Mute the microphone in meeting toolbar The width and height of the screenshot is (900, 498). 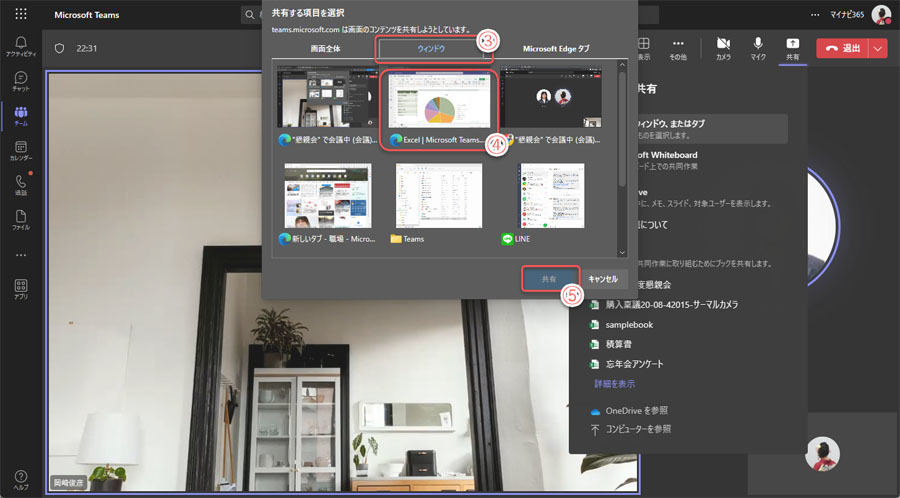[x=758, y=49]
